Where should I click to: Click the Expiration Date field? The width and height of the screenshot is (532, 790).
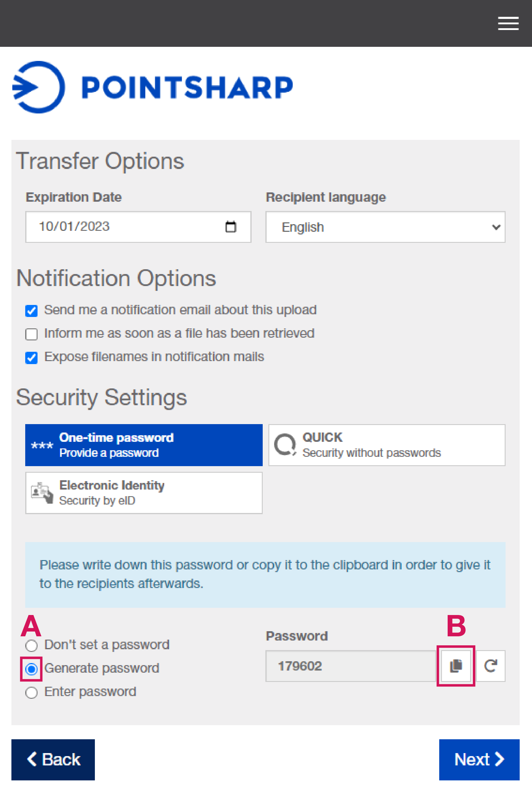138,227
